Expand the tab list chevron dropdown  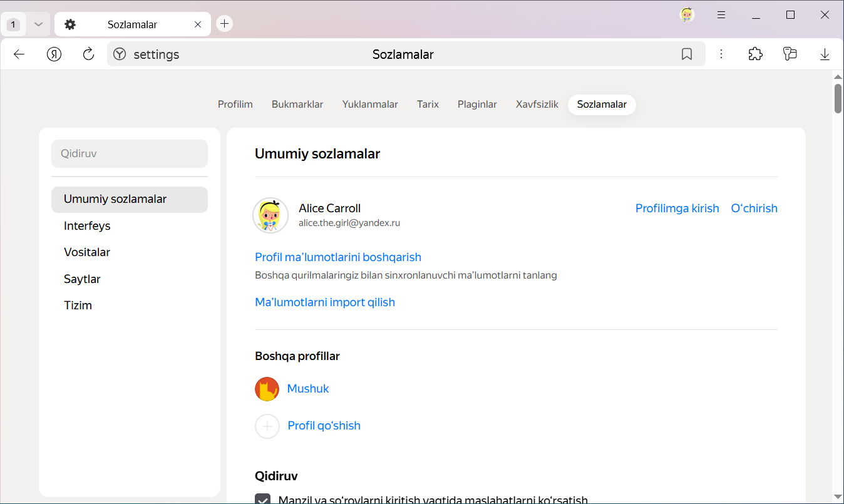(x=38, y=24)
